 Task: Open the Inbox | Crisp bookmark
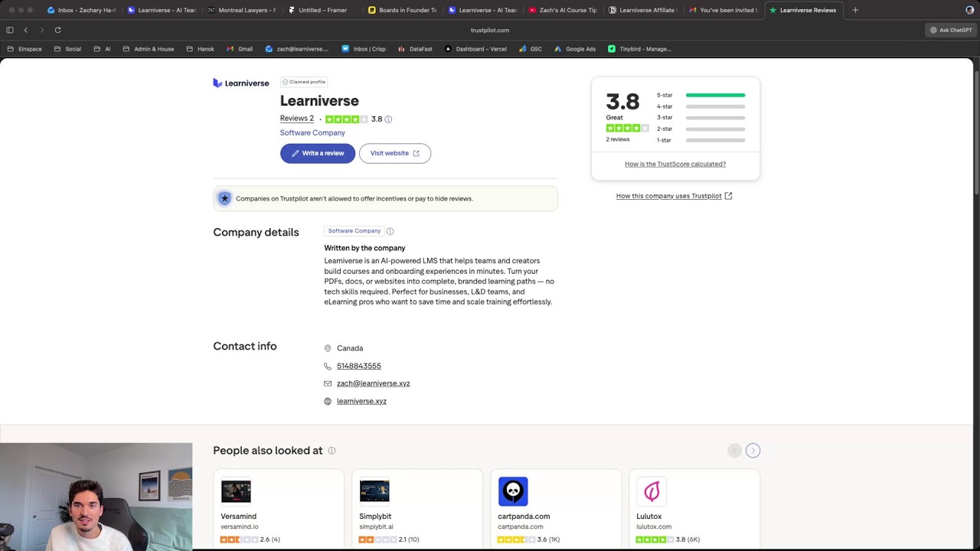coord(364,49)
